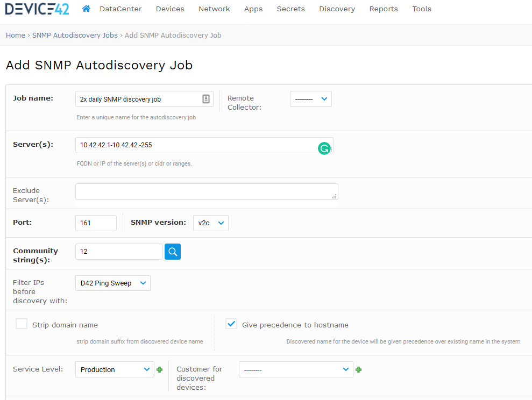The height and width of the screenshot is (400, 532).
Task: Open the Network menu
Action: (214, 9)
